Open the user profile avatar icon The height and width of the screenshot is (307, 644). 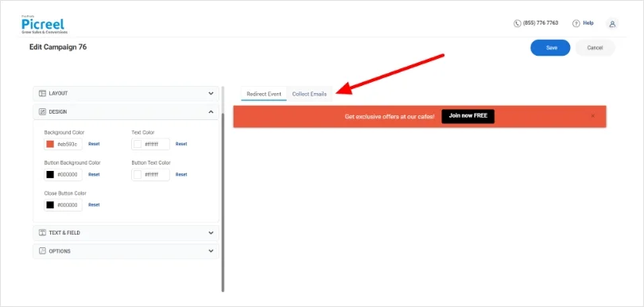point(612,24)
